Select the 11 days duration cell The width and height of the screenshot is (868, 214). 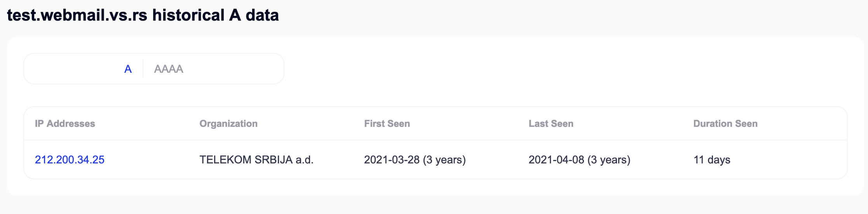click(712, 160)
